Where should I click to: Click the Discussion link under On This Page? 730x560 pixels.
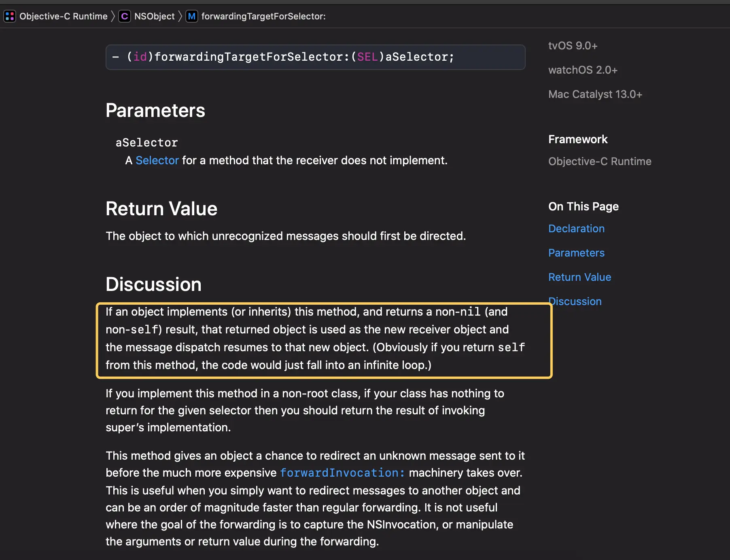pos(575,301)
